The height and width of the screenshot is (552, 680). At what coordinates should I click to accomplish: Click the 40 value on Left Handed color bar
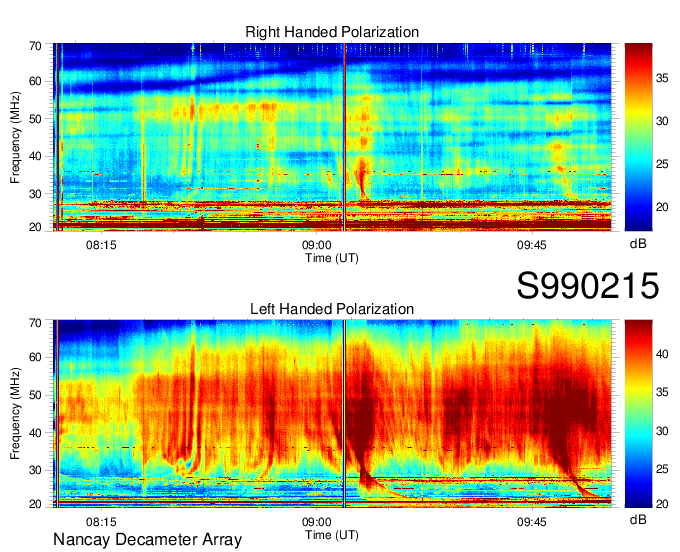(662, 354)
